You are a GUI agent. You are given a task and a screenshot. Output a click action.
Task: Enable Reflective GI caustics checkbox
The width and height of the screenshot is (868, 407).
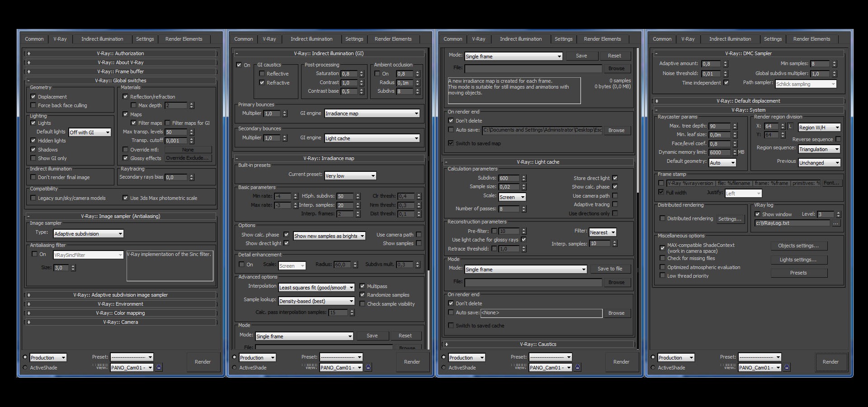pos(262,74)
